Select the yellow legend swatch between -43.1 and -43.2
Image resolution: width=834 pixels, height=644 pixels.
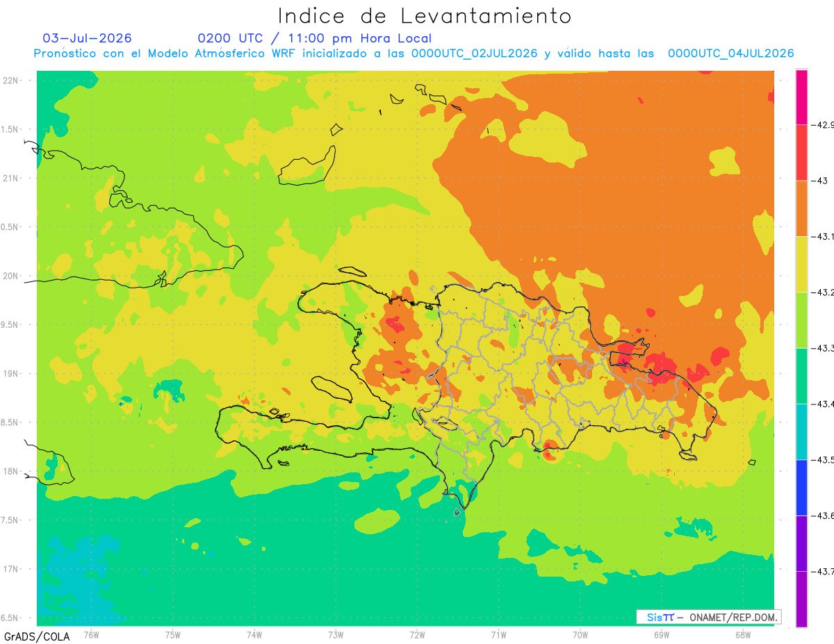click(801, 265)
